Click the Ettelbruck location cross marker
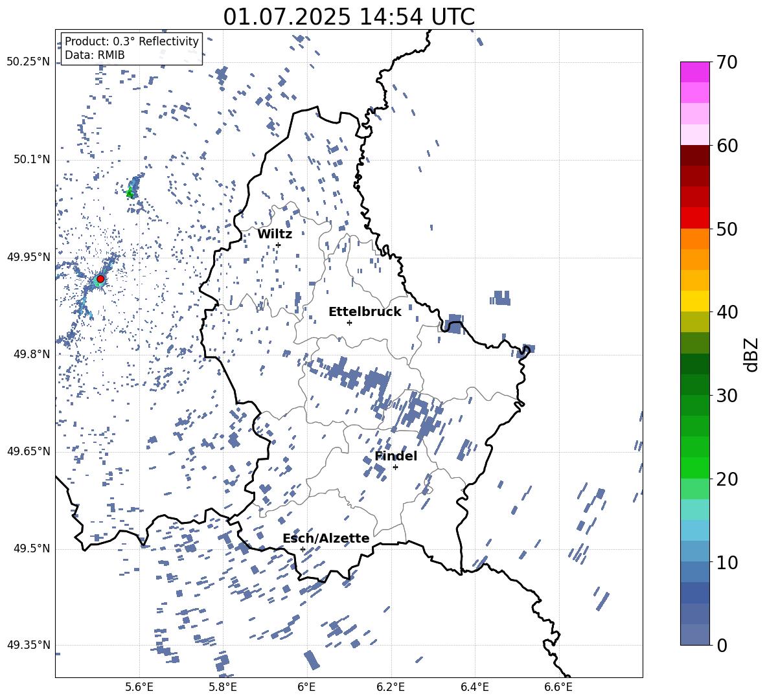Image resolution: width=767 pixels, height=700 pixels. click(x=349, y=322)
